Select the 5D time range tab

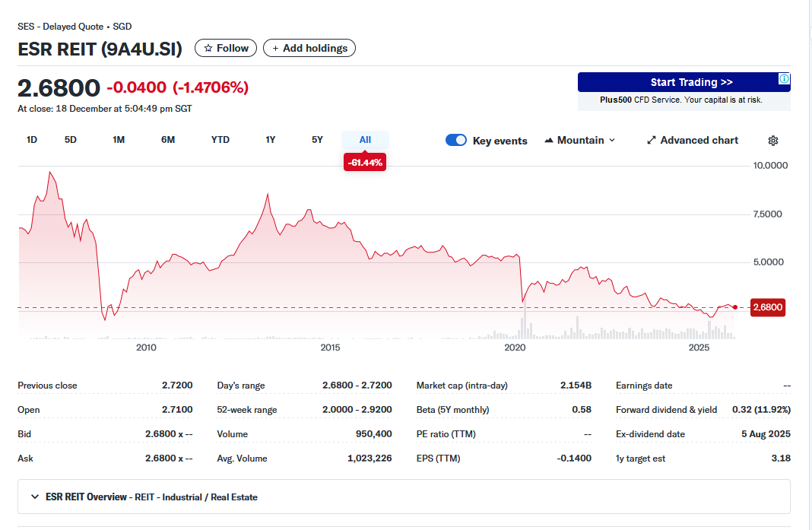click(71, 140)
